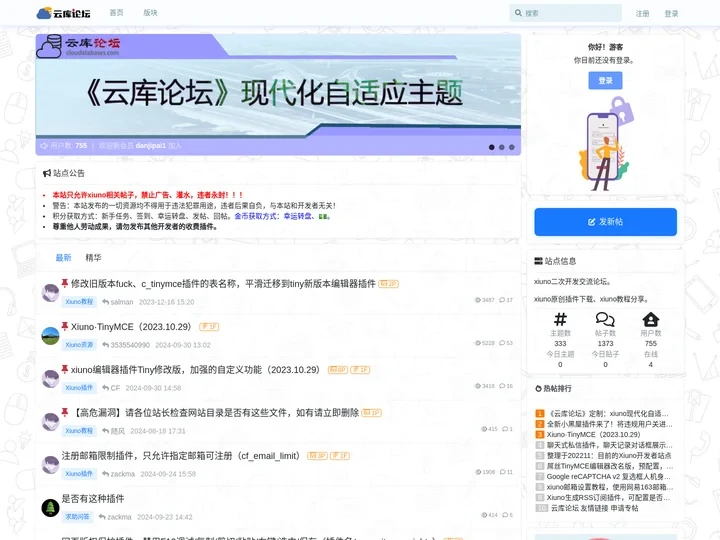Open the 求助问答 tag
Screen dimensions: 720x540
(77, 517)
